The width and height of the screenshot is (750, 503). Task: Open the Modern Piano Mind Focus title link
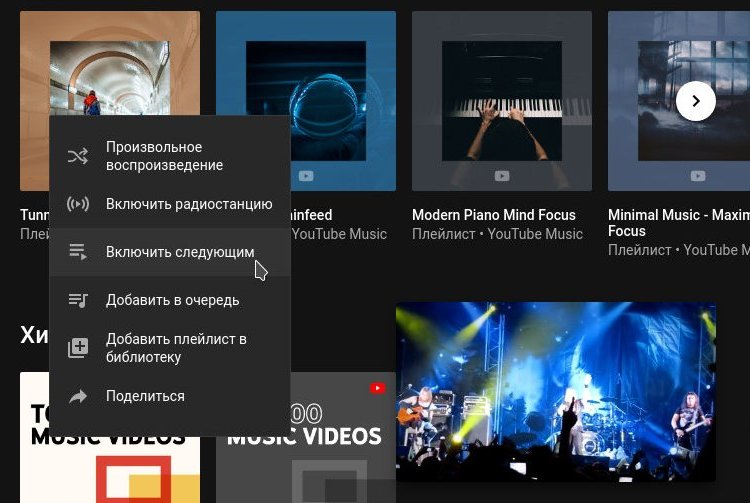494,215
